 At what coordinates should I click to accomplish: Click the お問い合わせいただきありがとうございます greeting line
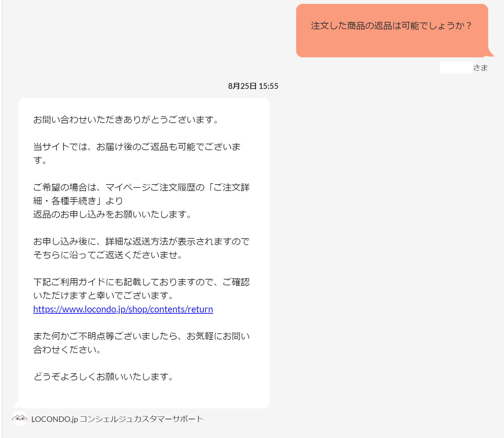point(126,120)
